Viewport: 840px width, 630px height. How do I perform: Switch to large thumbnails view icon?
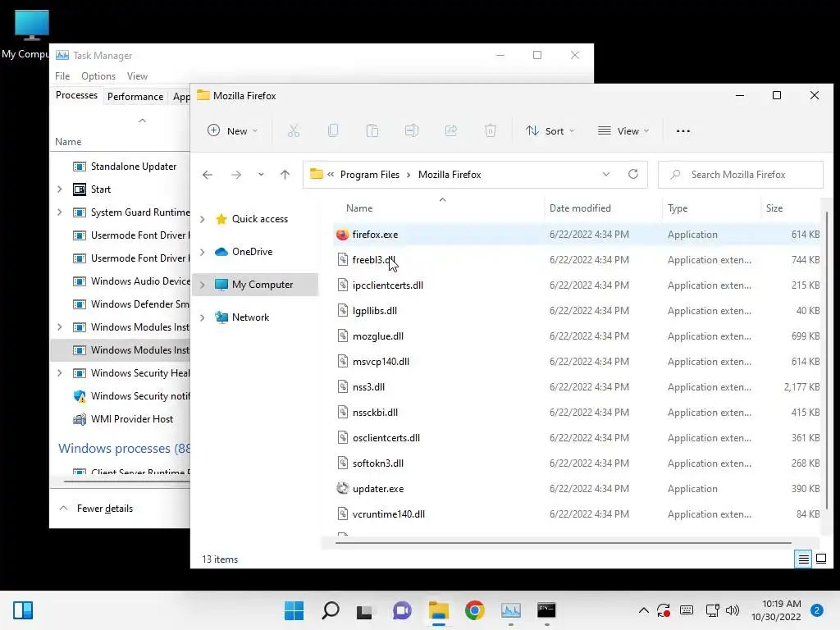coord(820,559)
